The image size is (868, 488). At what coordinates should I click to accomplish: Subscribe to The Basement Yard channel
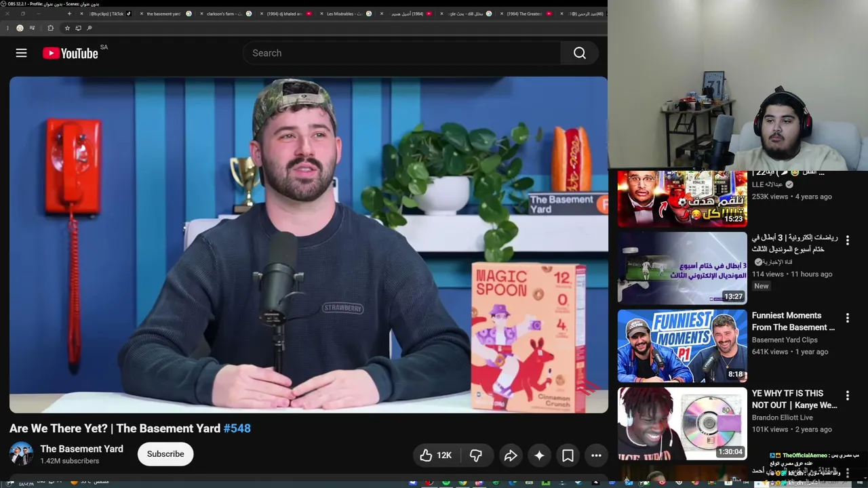[165, 454]
